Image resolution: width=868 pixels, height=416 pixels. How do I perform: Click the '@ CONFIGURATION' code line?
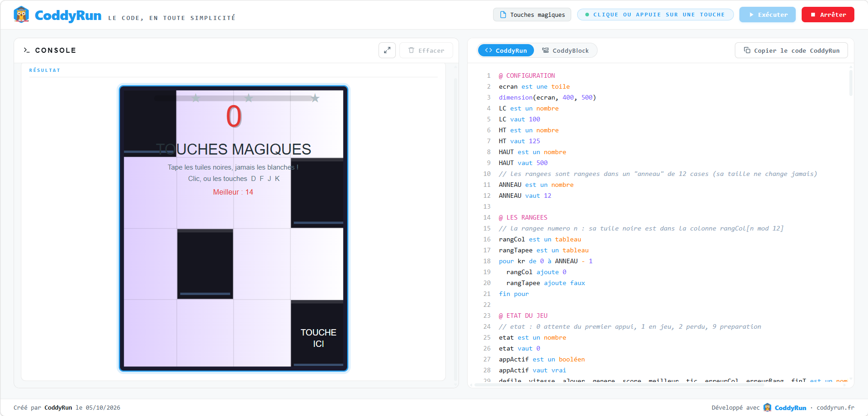tap(527, 75)
